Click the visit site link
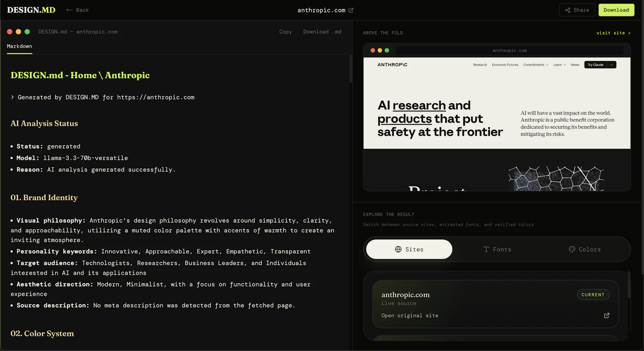This screenshot has width=644, height=351. coord(613,33)
